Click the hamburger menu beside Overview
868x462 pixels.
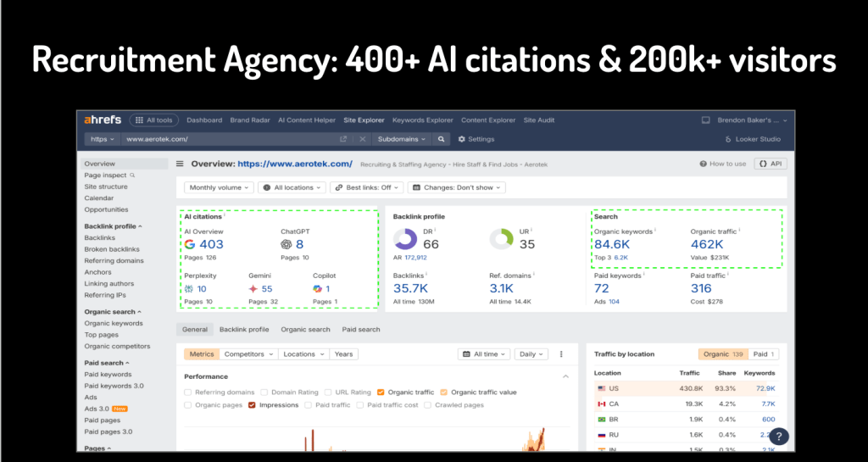click(x=180, y=164)
